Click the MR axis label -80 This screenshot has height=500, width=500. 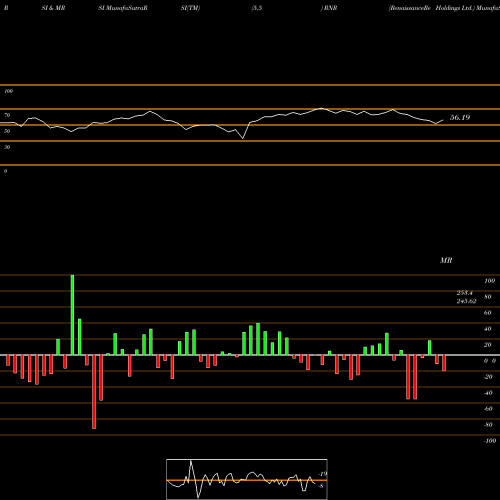pos(488,425)
